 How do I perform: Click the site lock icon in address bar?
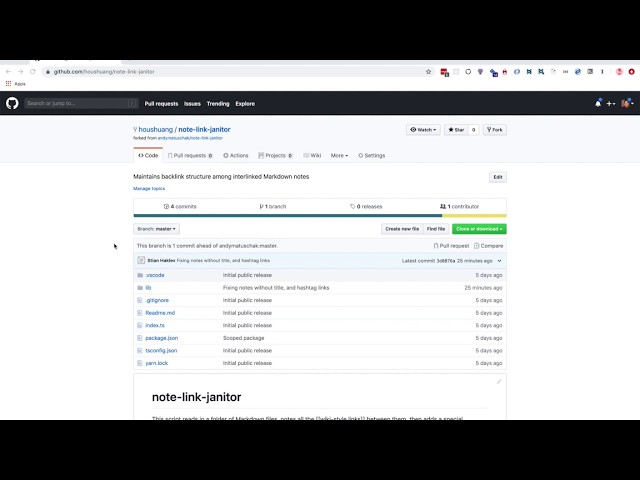48,72
